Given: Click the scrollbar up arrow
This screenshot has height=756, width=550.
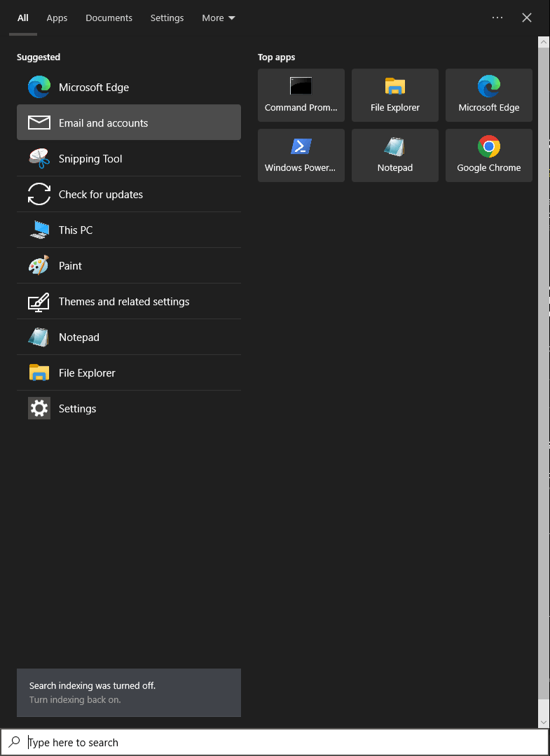Looking at the screenshot, I should point(543,43).
